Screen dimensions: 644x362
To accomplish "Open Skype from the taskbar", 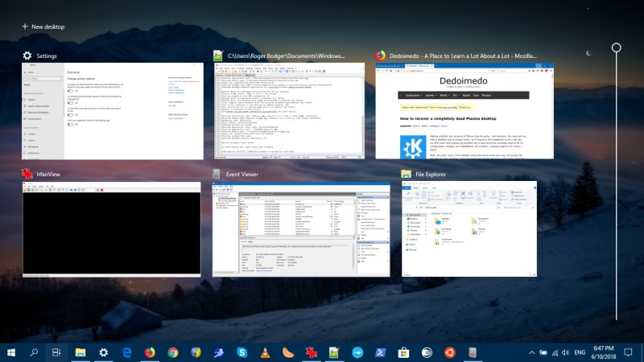I will coord(242,352).
